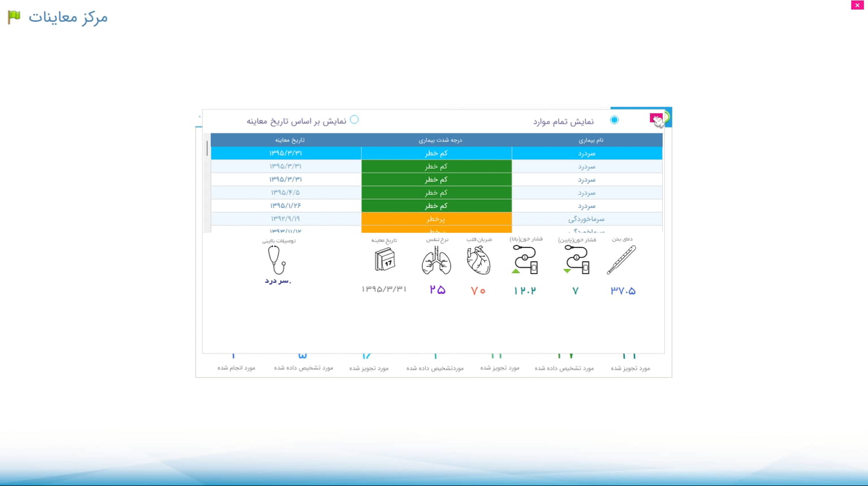Select the سردرد row dated ۱۳۹۵/۴/۵
This screenshot has width=868, height=486.
[587, 193]
